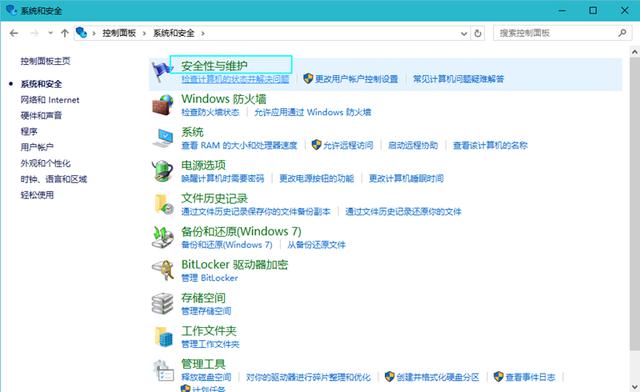The image size is (640, 392).
Task: Click 管理存储空间 link
Action: tap(206, 311)
